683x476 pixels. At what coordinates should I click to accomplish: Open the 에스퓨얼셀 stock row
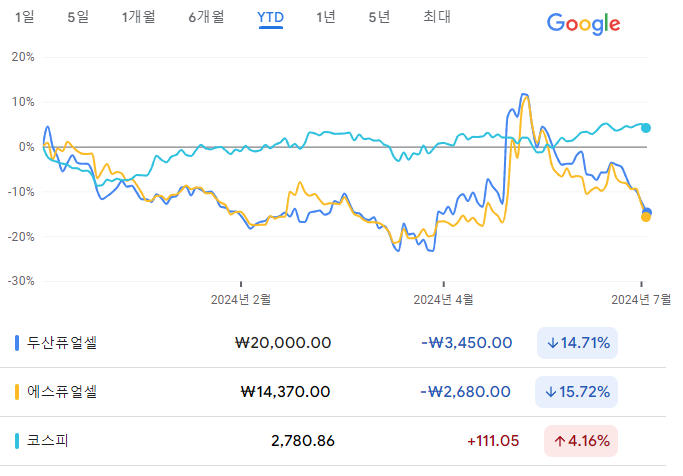(333, 392)
